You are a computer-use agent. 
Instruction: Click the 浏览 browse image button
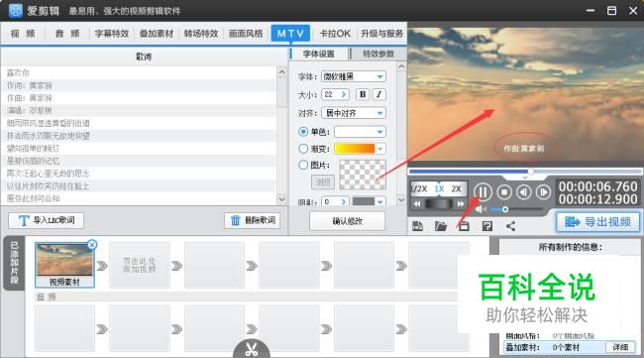coord(323,182)
